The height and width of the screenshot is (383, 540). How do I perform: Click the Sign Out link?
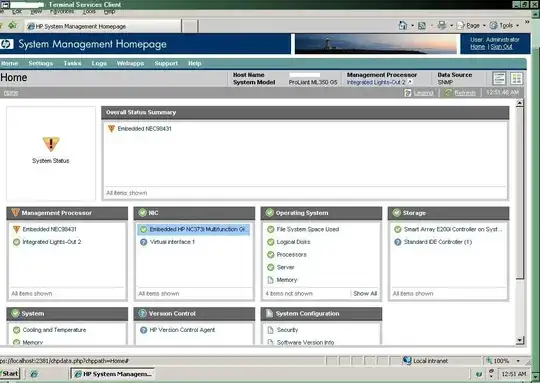[x=501, y=47]
